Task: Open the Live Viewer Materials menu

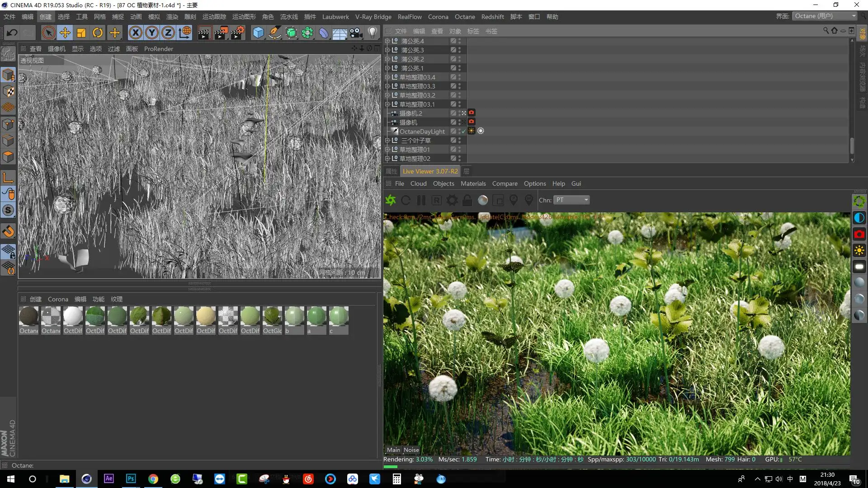Action: coord(473,183)
